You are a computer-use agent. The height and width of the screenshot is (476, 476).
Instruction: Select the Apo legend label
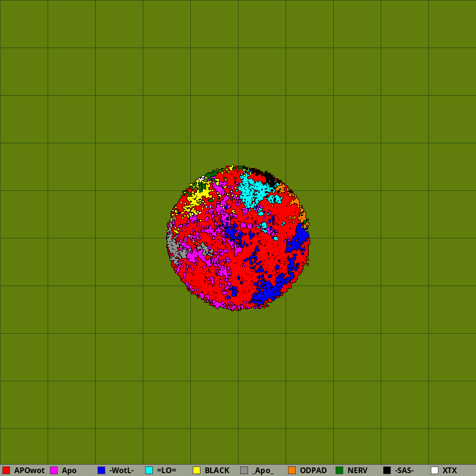(69, 471)
